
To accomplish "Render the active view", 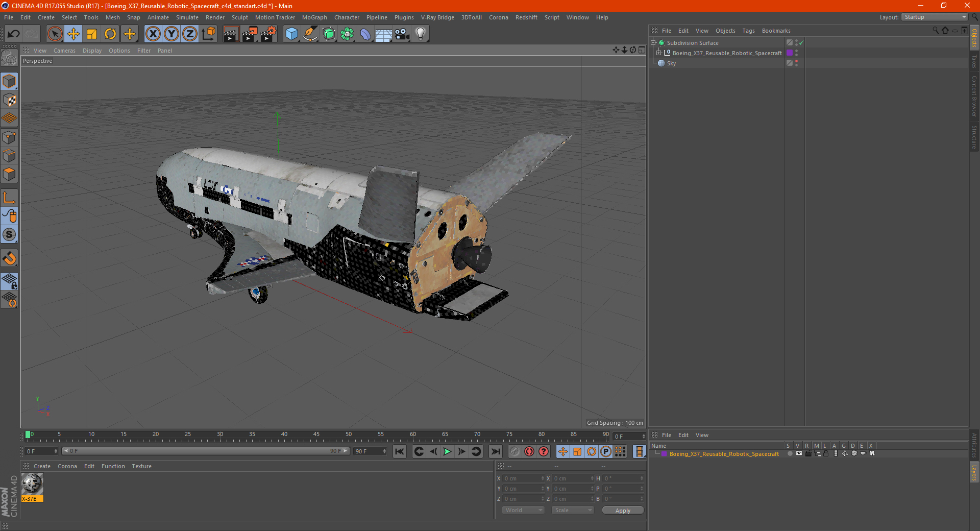I will pos(231,34).
